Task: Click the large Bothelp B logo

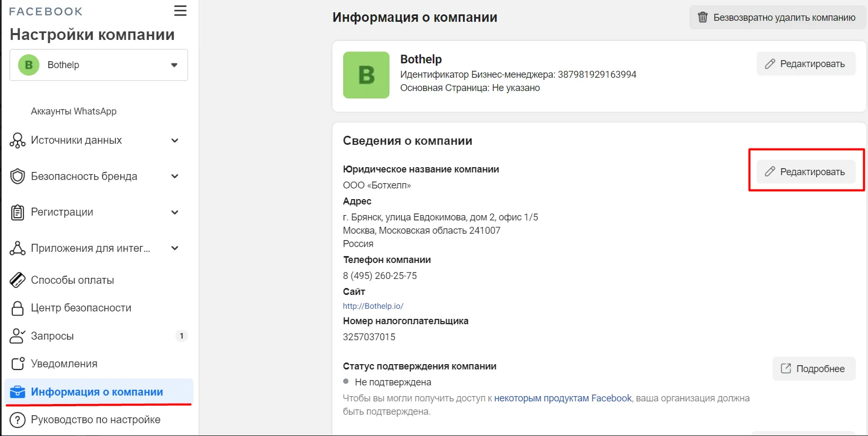Action: pos(366,75)
